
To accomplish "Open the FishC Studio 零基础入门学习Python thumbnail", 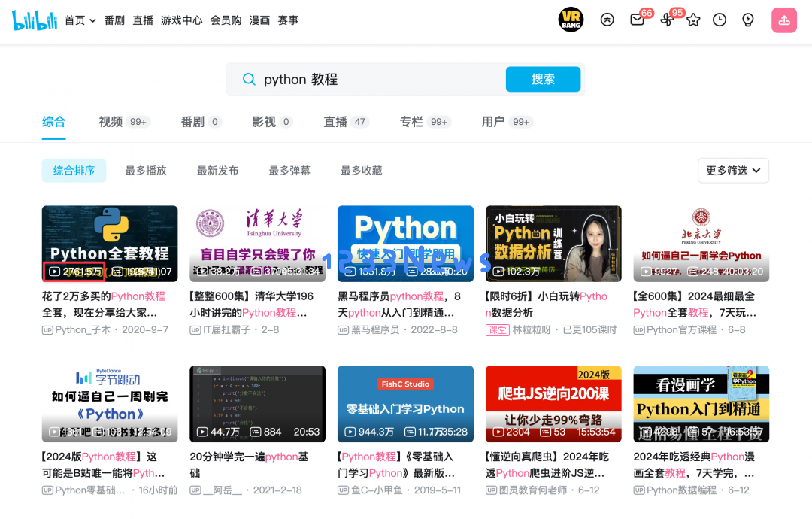I will (x=405, y=404).
